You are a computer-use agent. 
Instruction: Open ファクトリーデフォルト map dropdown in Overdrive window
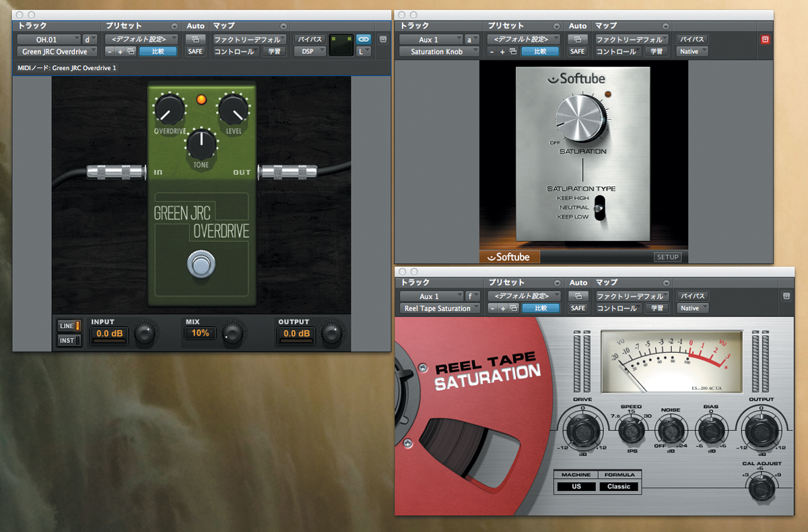250,40
